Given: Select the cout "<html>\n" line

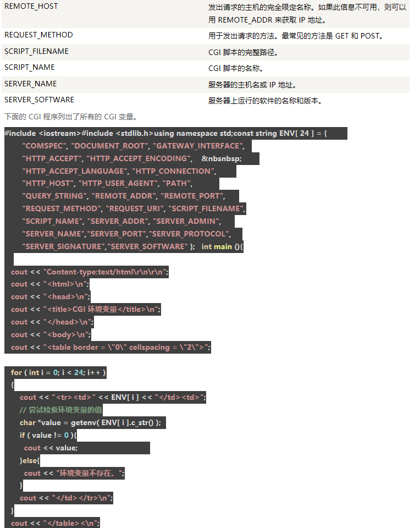Looking at the screenshot, I should tap(50, 284).
